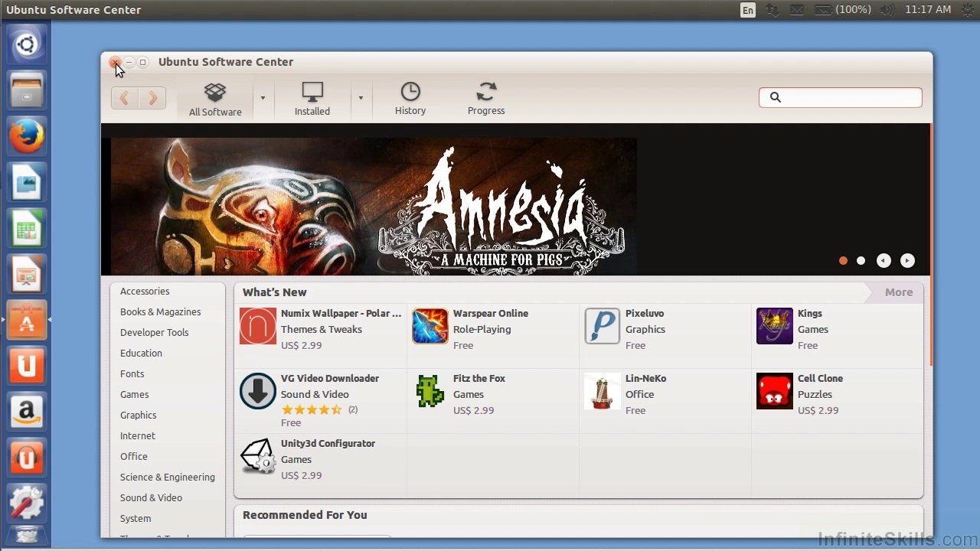Open the Fitz the Fox title link
The image size is (980, 551).
coord(479,379)
